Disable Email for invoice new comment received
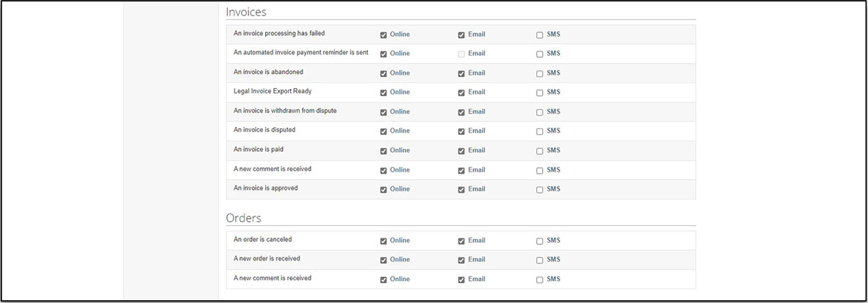The width and height of the screenshot is (868, 303). click(x=461, y=170)
